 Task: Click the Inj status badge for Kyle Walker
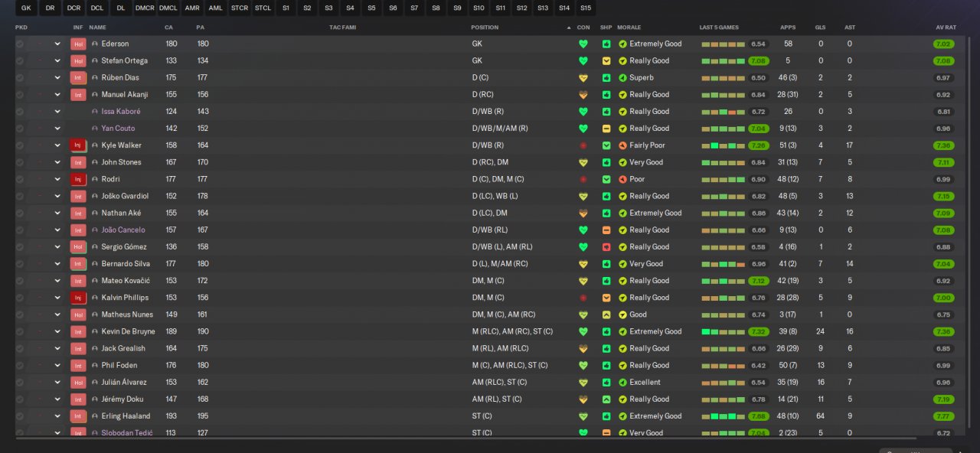78,145
